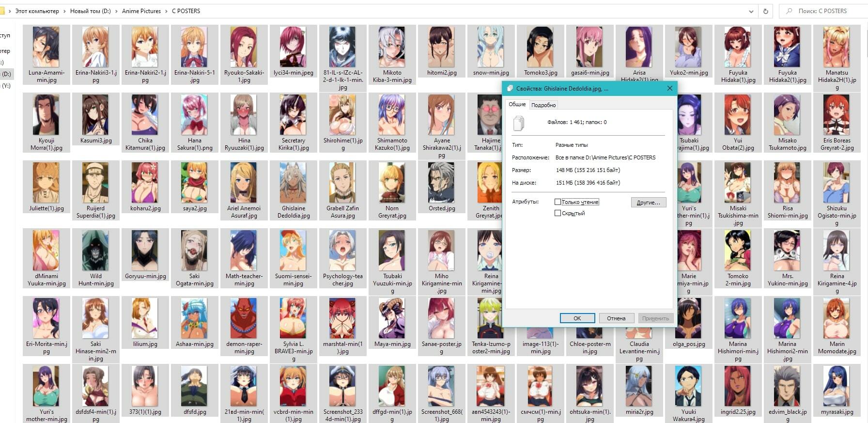The image size is (868, 423).
Task: Switch to the 'Подробно' tab
Action: [x=543, y=105]
